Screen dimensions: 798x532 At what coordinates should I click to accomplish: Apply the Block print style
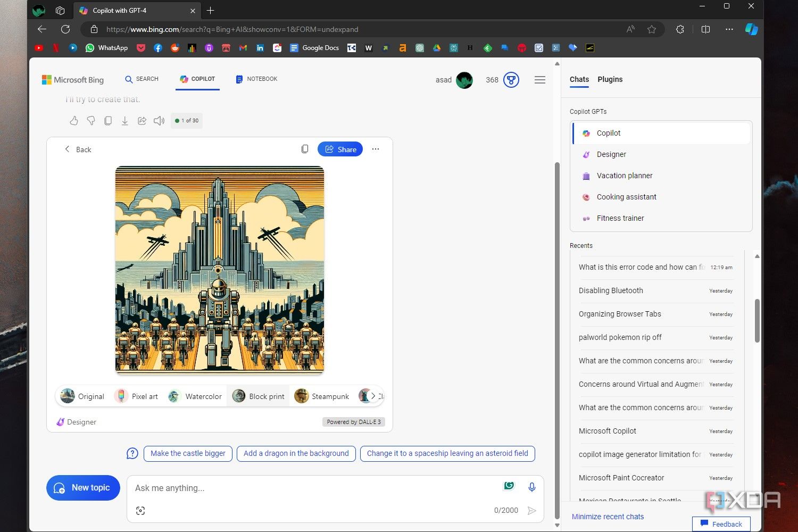tap(259, 396)
